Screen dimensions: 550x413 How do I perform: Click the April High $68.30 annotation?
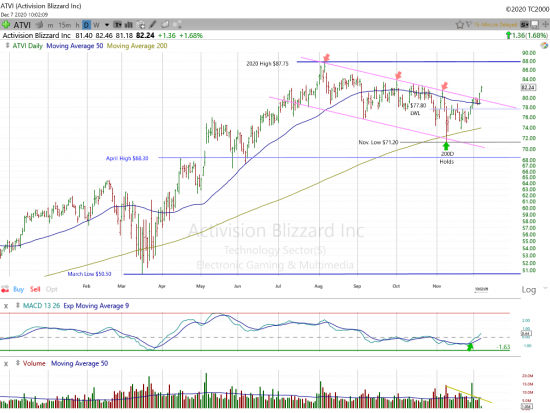[x=127, y=158]
